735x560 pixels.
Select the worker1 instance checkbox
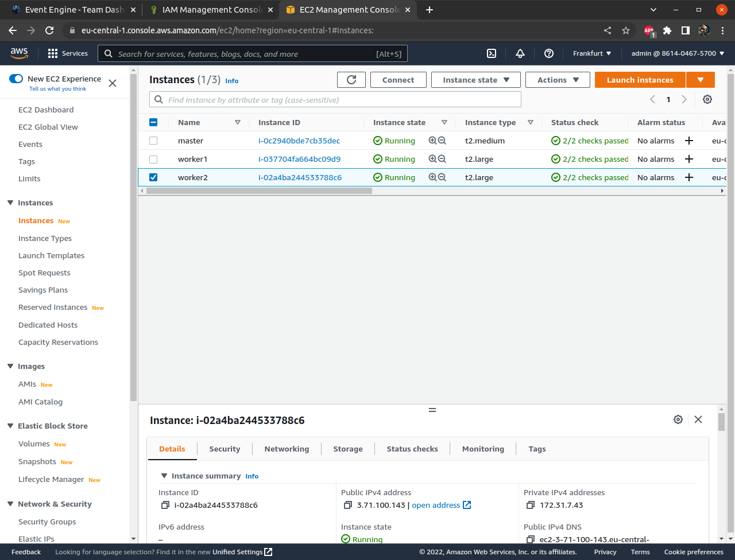point(153,159)
